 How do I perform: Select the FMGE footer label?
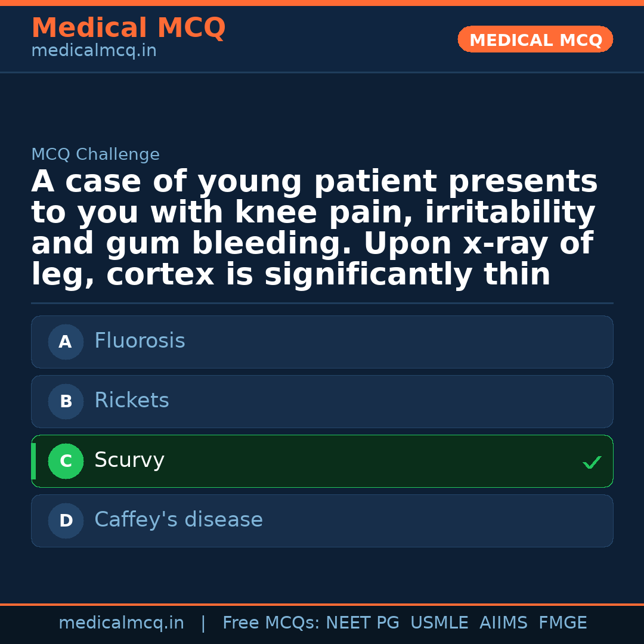point(562,623)
